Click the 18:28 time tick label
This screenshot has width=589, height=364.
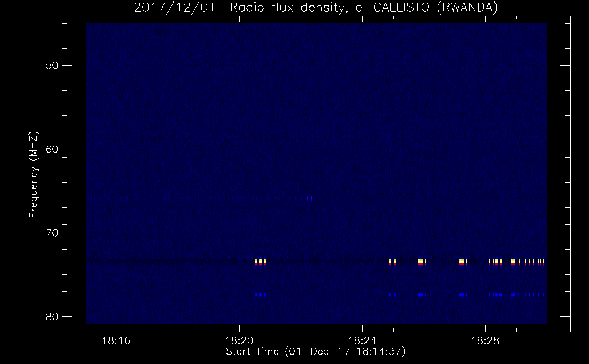coord(485,341)
